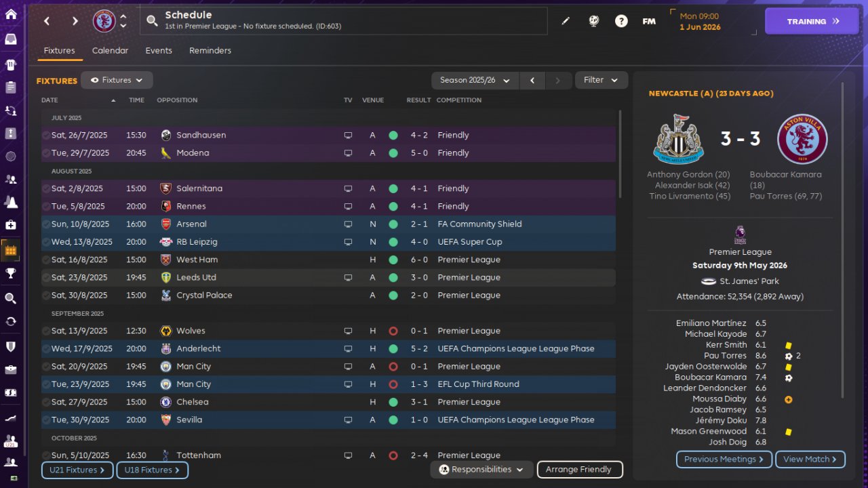868x488 pixels.
Task: Click the Arrange Friendly button
Action: 579,470
